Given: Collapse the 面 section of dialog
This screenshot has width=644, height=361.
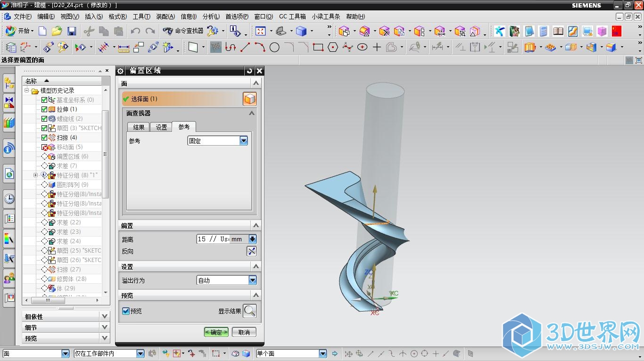Looking at the screenshot, I should point(256,83).
